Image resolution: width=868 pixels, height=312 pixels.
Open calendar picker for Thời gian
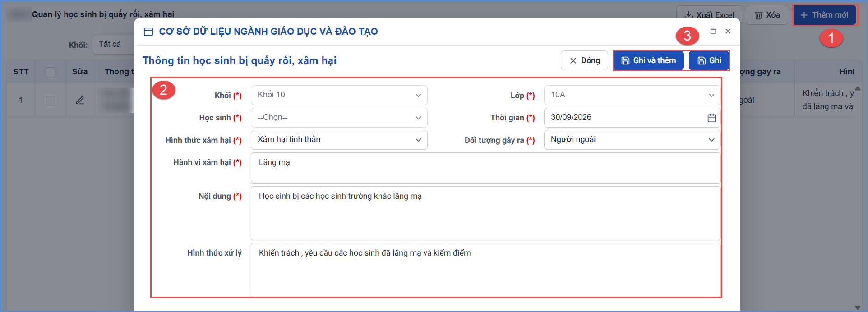pyautogui.click(x=711, y=118)
